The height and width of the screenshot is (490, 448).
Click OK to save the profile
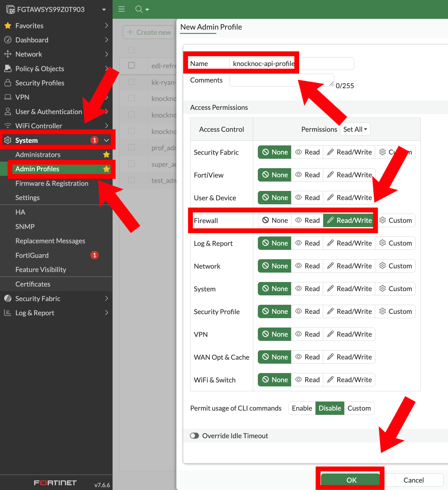(x=351, y=480)
